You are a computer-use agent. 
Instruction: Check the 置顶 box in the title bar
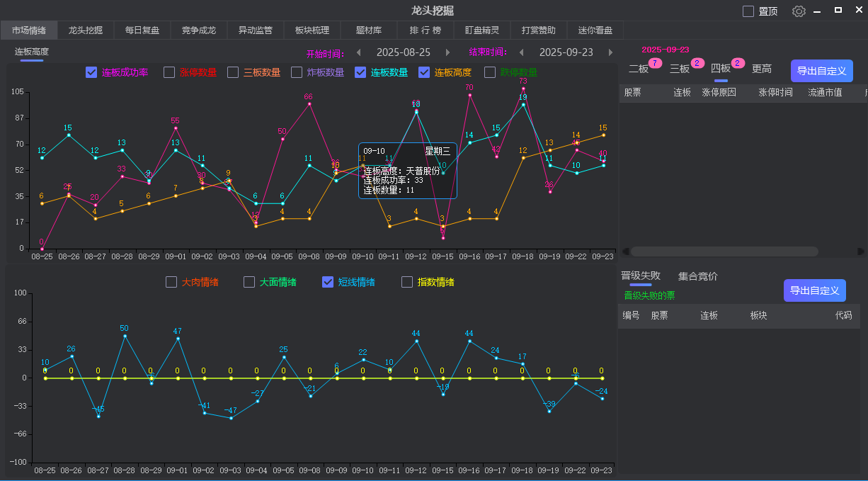tap(748, 11)
